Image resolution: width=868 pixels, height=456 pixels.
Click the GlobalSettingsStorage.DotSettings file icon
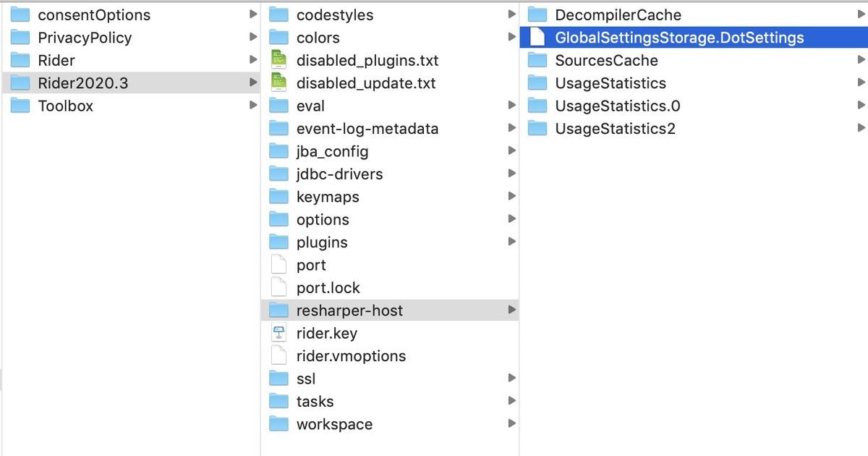coord(537,38)
